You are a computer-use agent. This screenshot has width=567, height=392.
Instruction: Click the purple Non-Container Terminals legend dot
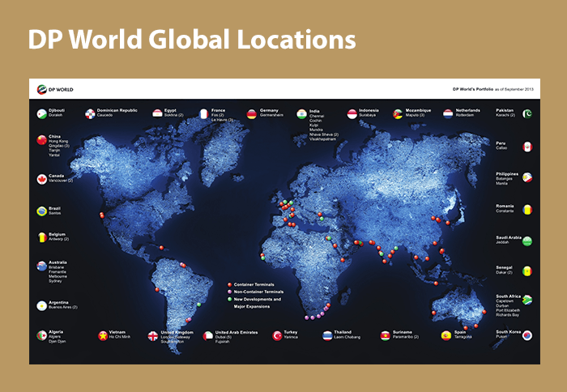click(x=229, y=292)
